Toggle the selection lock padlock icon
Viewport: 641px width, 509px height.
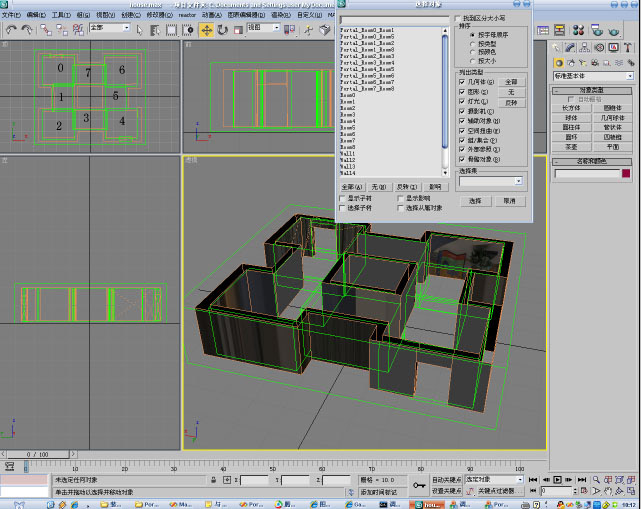pyautogui.click(x=213, y=480)
